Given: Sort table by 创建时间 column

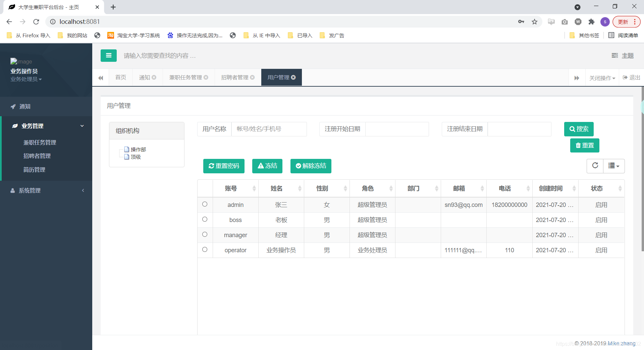Looking at the screenshot, I should click(x=555, y=188).
